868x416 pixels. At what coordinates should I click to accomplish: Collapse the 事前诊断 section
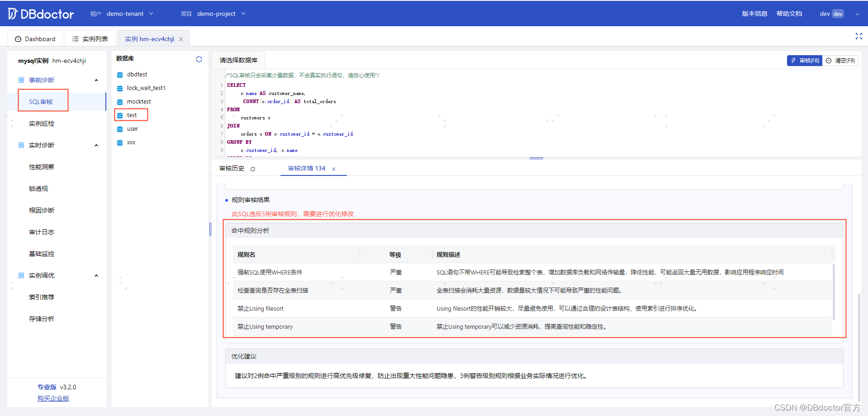[96, 80]
